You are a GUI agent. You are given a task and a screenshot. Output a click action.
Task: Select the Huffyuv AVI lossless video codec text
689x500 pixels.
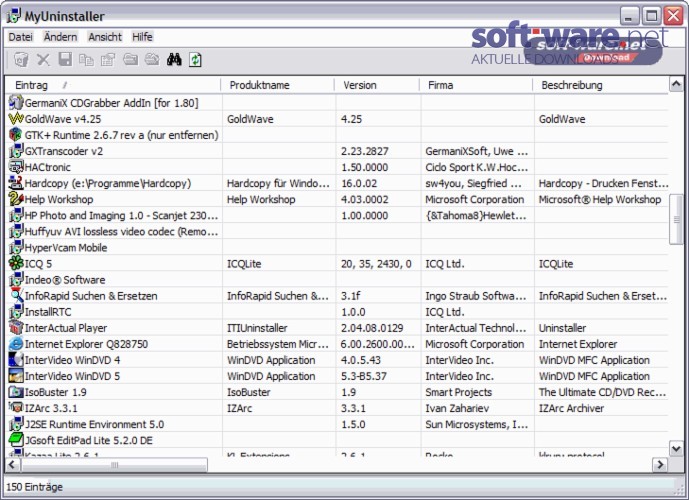(x=121, y=232)
